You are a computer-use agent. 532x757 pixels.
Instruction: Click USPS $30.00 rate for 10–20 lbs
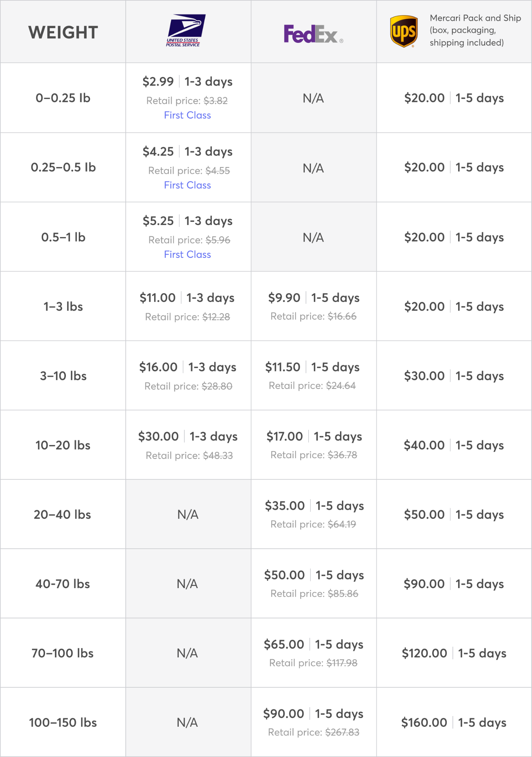158,436
